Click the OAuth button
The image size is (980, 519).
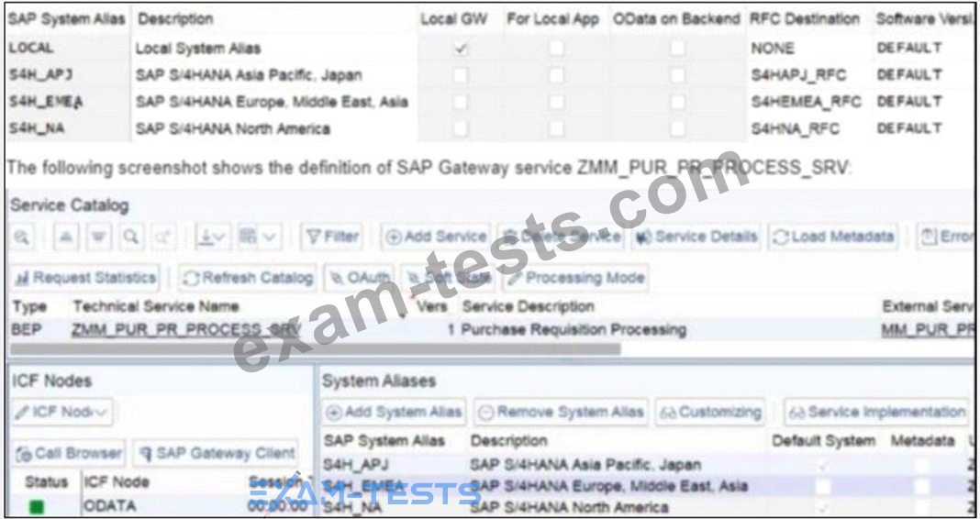[359, 278]
